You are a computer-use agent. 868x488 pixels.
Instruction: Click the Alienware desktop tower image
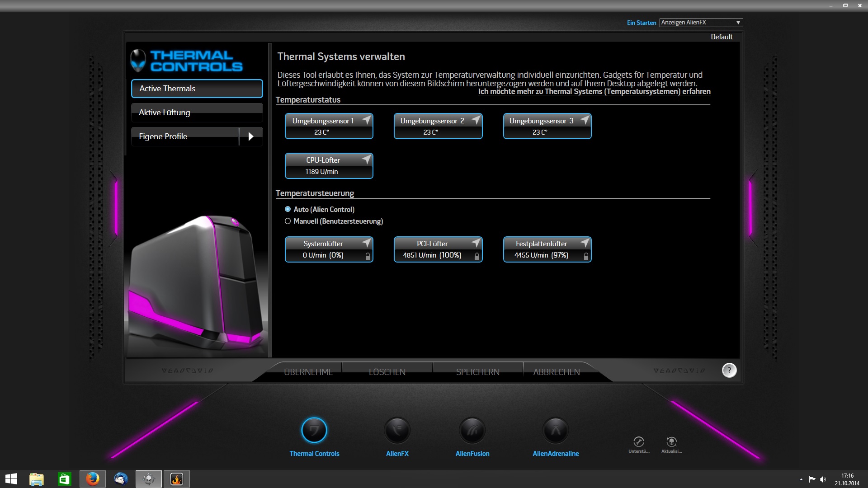pos(197,282)
